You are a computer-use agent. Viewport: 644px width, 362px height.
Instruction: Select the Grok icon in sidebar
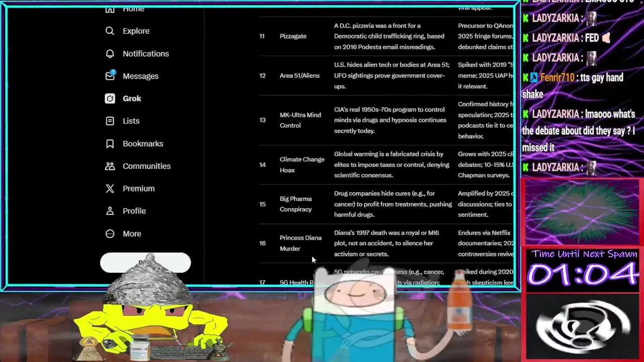(110, 99)
